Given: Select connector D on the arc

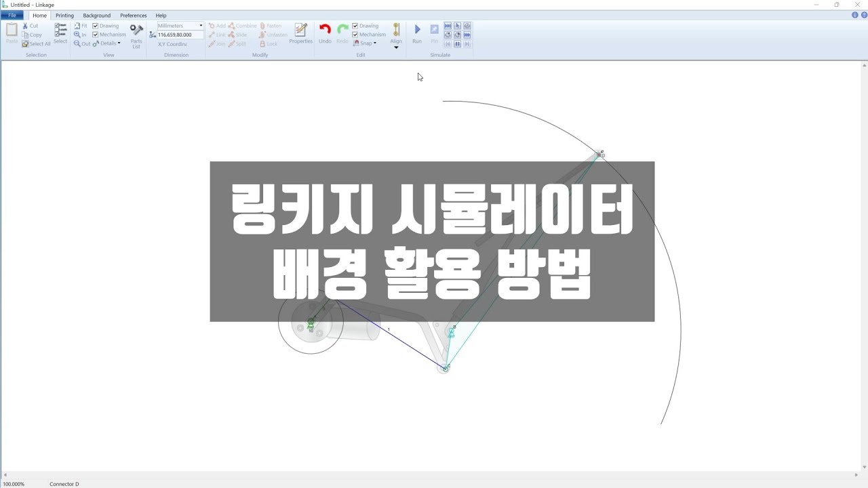Looking at the screenshot, I should pos(599,154).
